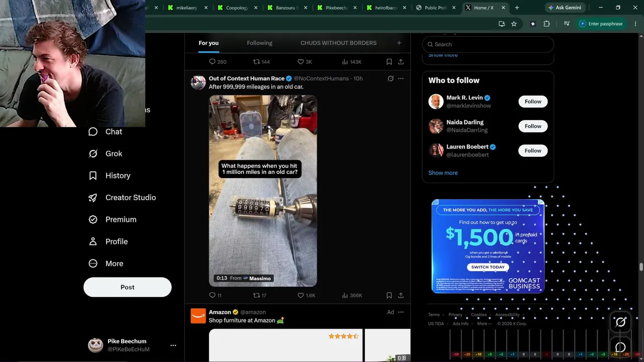The width and height of the screenshot is (644, 362).
Task: Play the million miles odometer video
Action: 263,191
